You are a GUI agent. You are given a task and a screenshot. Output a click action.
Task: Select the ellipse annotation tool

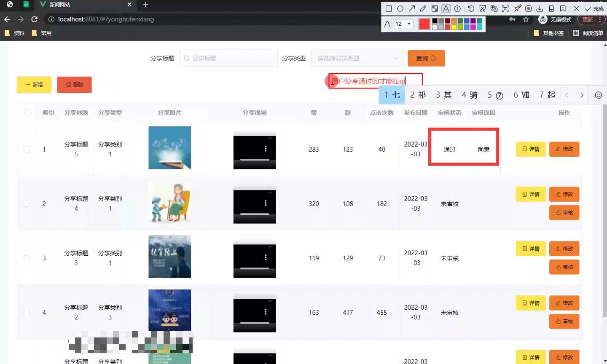point(400,8)
